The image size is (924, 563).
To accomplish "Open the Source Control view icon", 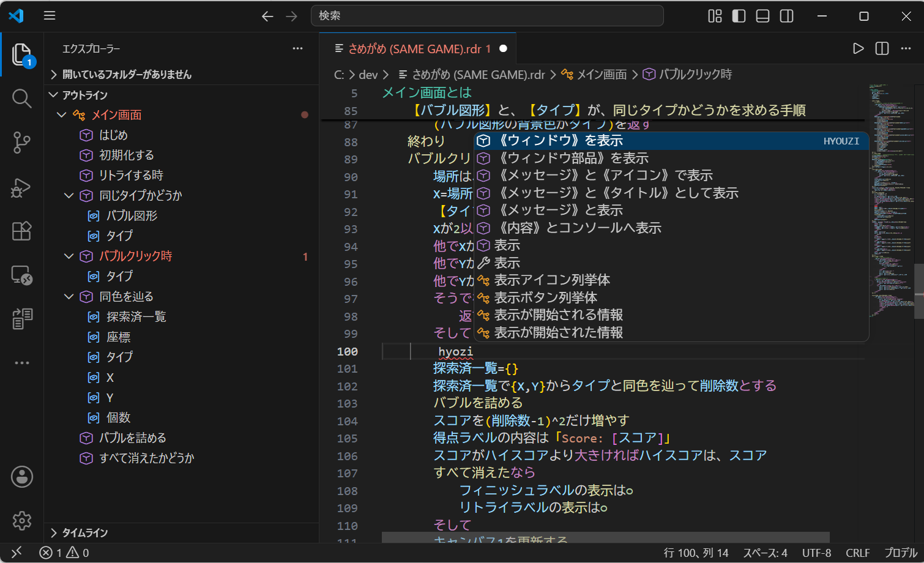I will point(22,143).
